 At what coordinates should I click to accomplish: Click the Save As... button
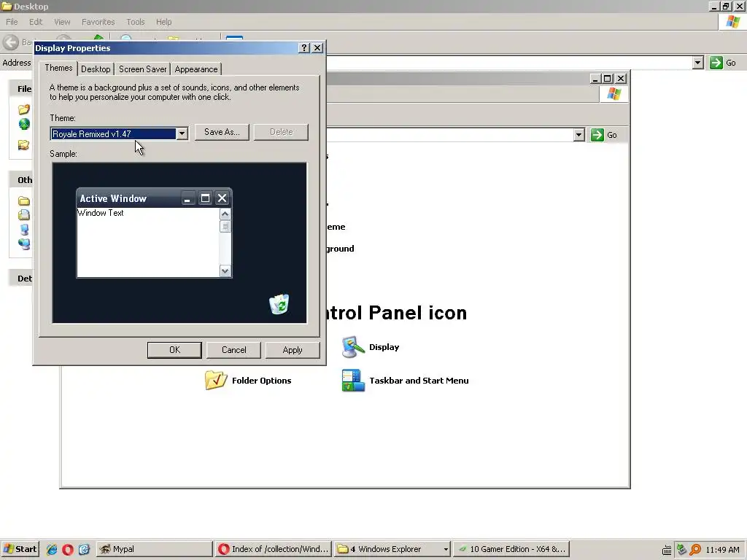point(222,132)
